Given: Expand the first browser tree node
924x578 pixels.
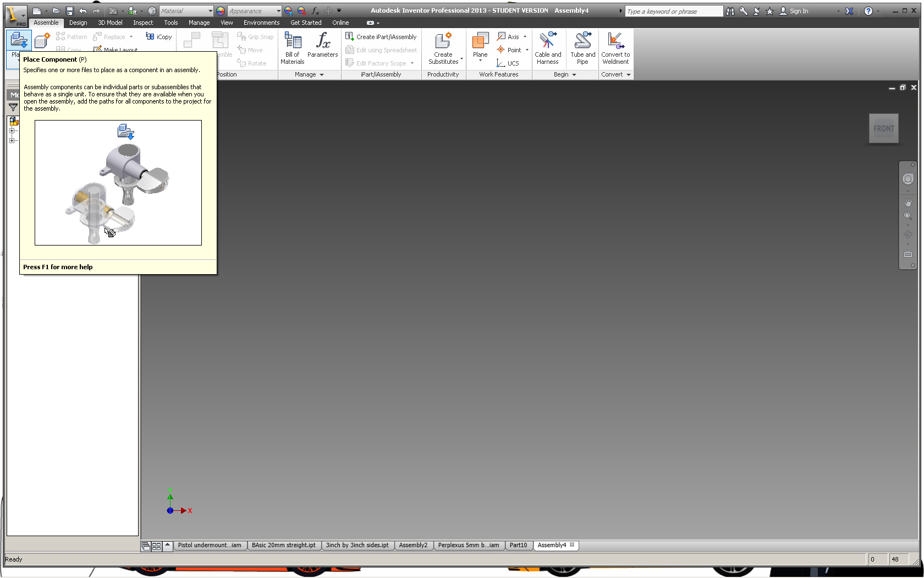Looking at the screenshot, I should tap(12, 131).
